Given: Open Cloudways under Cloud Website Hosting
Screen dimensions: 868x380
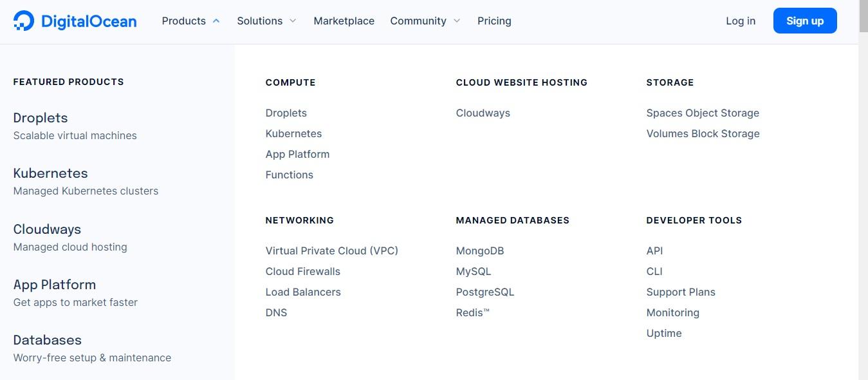Looking at the screenshot, I should point(483,113).
